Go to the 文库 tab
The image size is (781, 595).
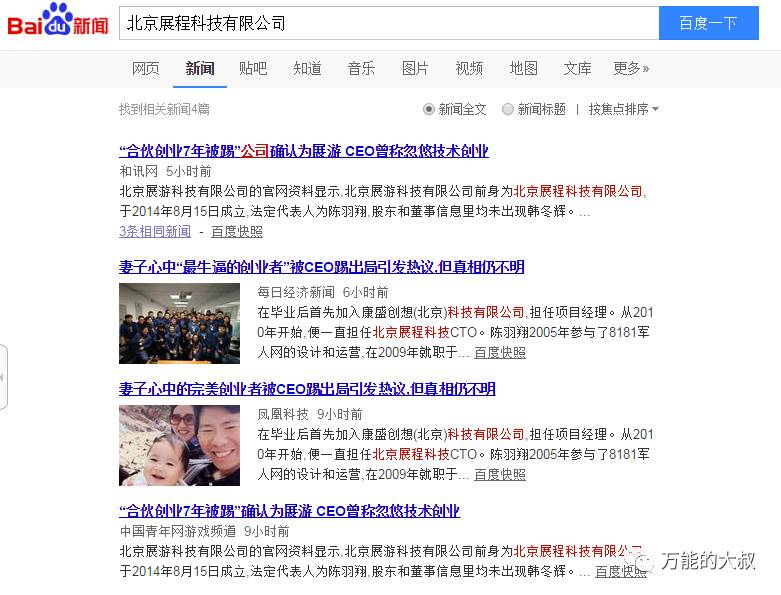577,68
